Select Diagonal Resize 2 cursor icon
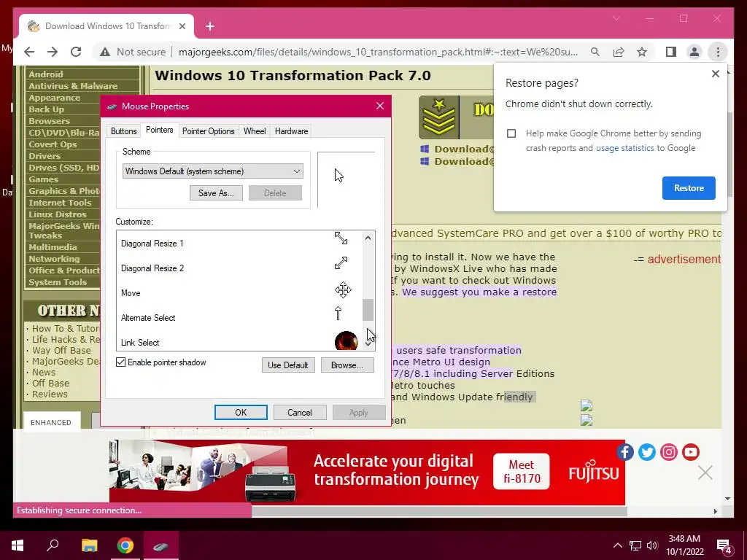This screenshot has width=747, height=560. pos(341,262)
